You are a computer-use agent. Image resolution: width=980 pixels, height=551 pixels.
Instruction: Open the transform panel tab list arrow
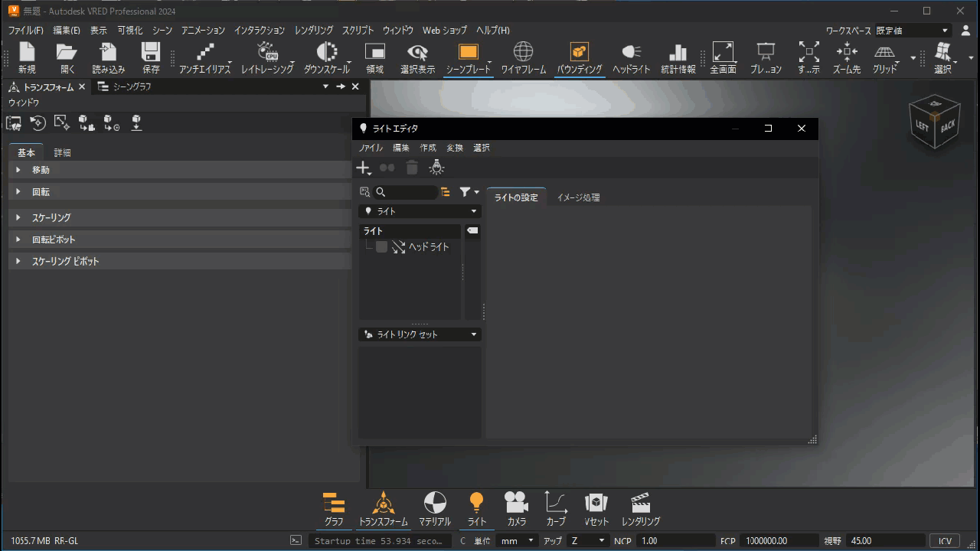(326, 86)
